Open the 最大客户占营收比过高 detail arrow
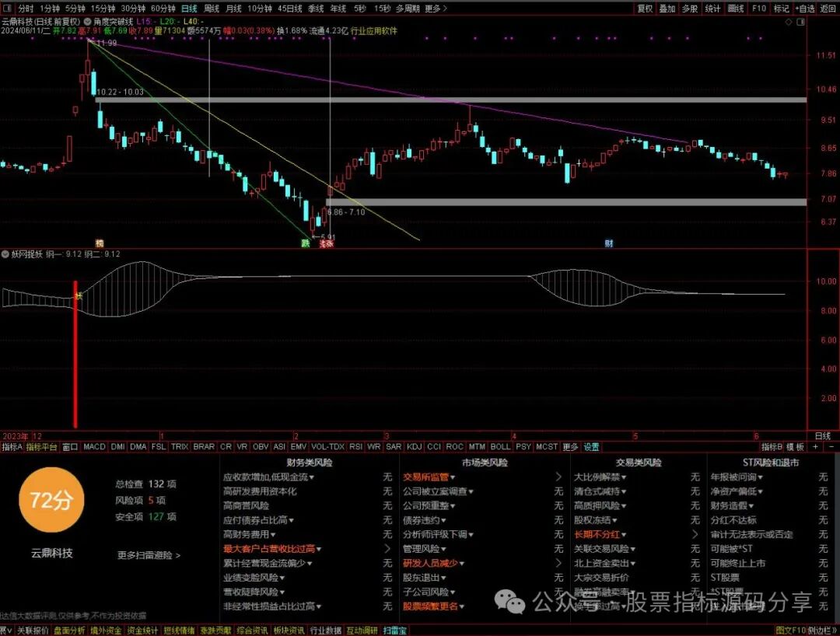This screenshot has height=636, width=840. [x=387, y=548]
